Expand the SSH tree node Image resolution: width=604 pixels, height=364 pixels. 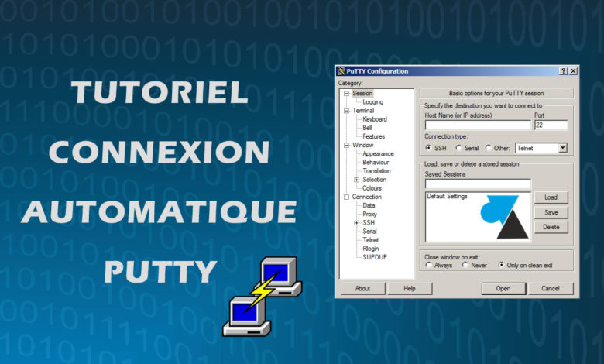pyautogui.click(x=357, y=222)
